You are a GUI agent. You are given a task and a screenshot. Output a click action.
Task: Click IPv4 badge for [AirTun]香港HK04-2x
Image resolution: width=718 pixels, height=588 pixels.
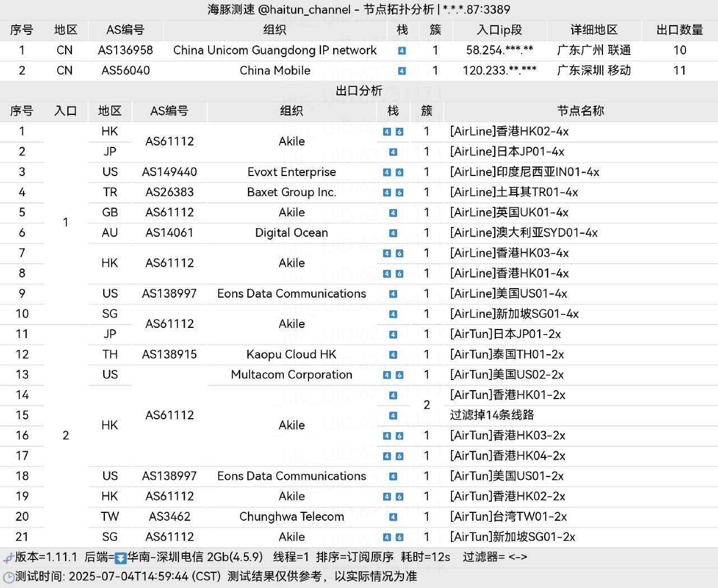[x=387, y=456]
